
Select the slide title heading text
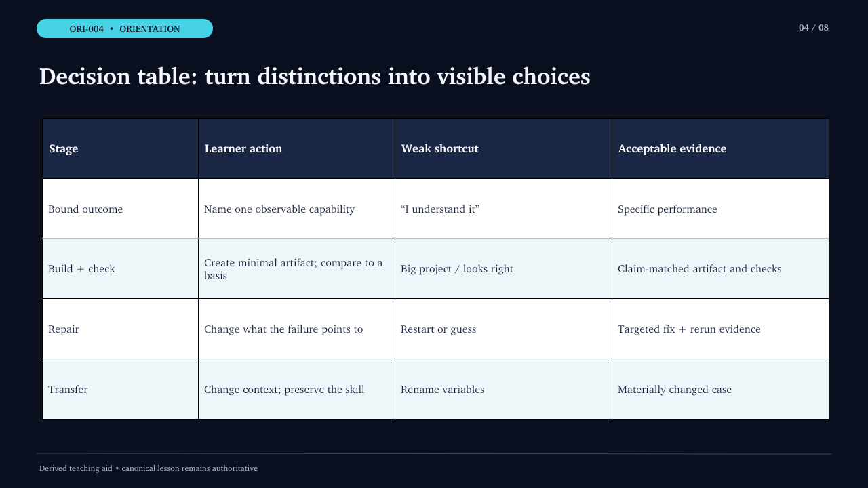(x=315, y=77)
